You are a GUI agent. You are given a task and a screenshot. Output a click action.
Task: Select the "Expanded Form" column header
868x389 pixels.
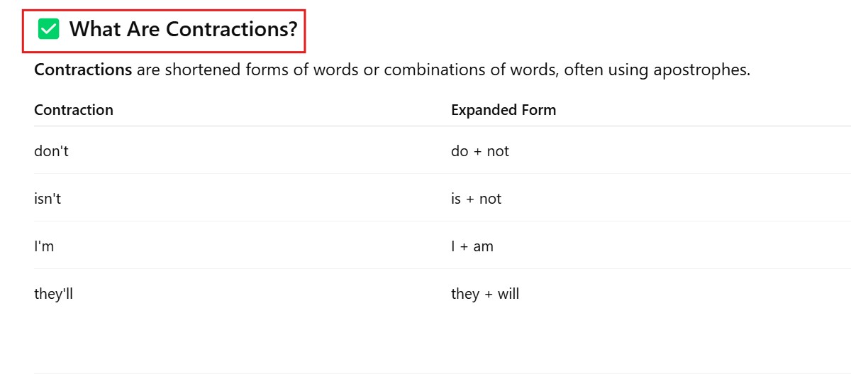503,110
